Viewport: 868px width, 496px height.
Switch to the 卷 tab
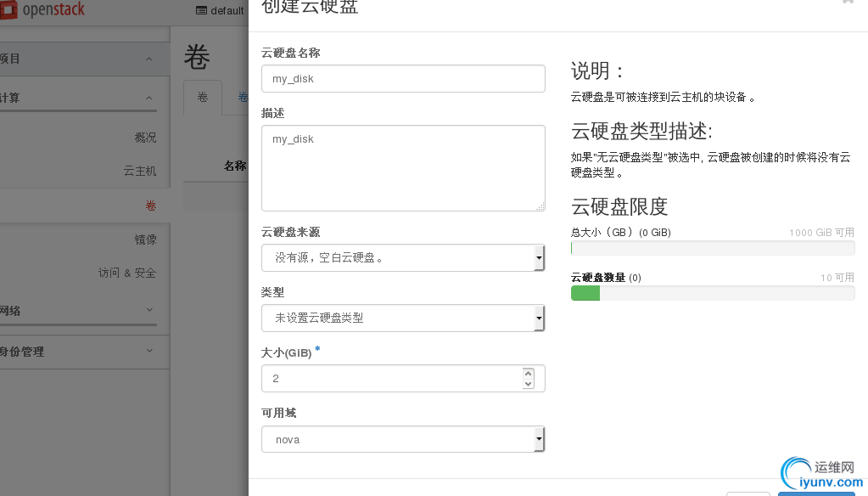[203, 98]
